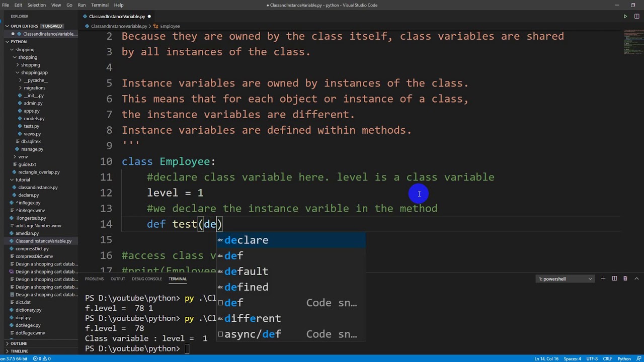Click the '1 UNSAVED' badge in Open Editors
Image resolution: width=644 pixels, height=362 pixels.
click(52, 26)
